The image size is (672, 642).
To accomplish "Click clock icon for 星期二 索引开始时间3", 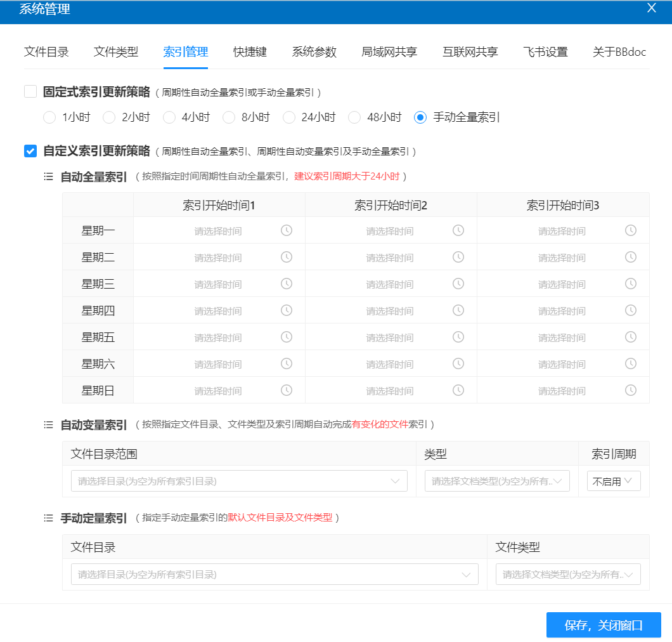I will pos(630,258).
